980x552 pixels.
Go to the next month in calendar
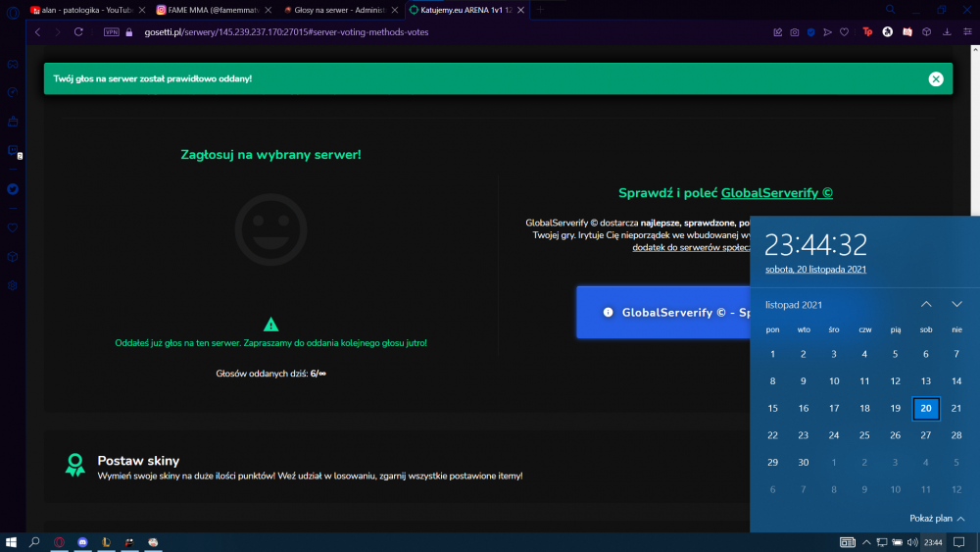[x=956, y=305]
